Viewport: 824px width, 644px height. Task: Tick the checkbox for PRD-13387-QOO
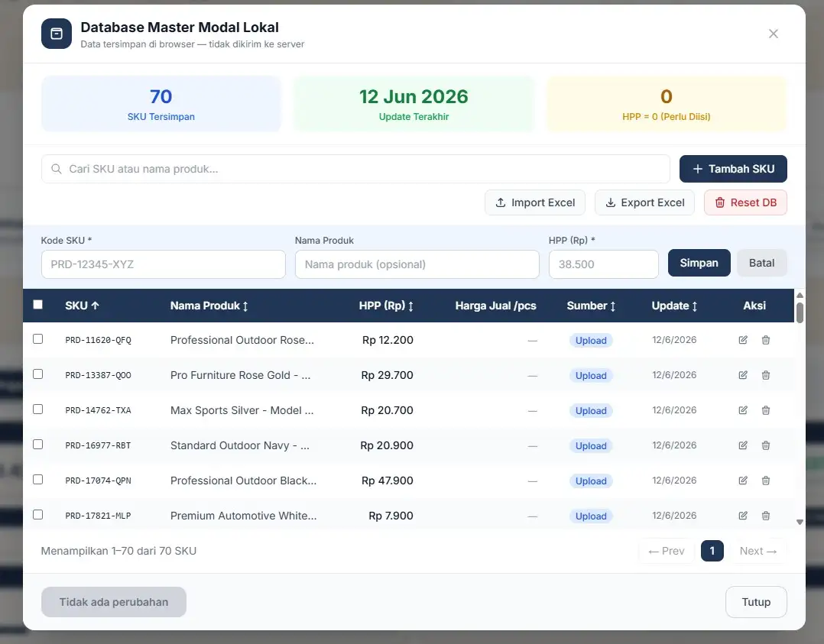[x=38, y=374]
